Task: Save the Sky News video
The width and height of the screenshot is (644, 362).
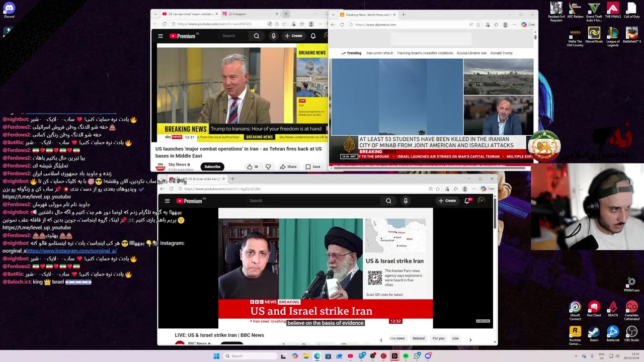Action: tap(312, 166)
